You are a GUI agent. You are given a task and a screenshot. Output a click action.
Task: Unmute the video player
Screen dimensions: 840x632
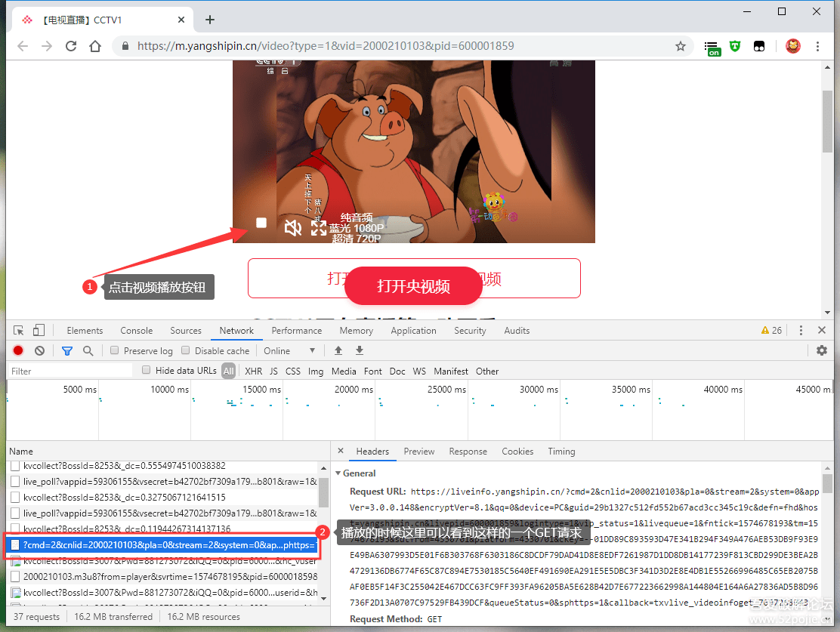pos(292,227)
